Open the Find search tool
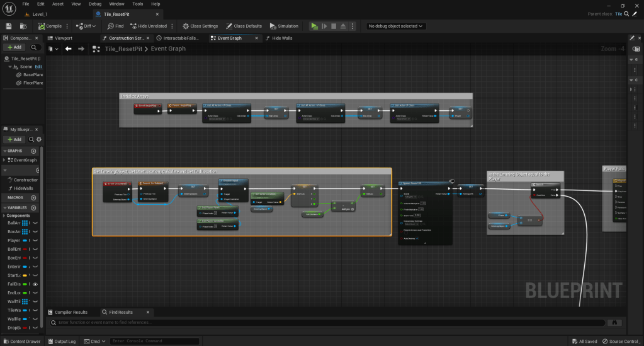The width and height of the screenshot is (644, 346). [x=115, y=26]
